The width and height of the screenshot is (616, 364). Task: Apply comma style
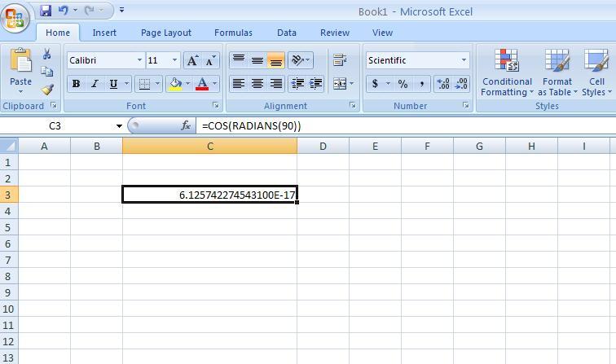tap(421, 84)
